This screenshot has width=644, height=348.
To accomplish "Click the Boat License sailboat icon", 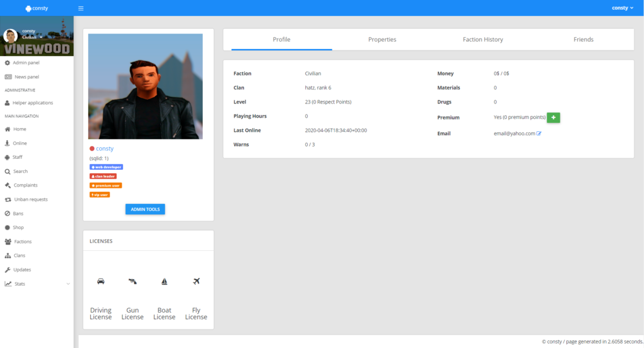I will click(x=164, y=282).
